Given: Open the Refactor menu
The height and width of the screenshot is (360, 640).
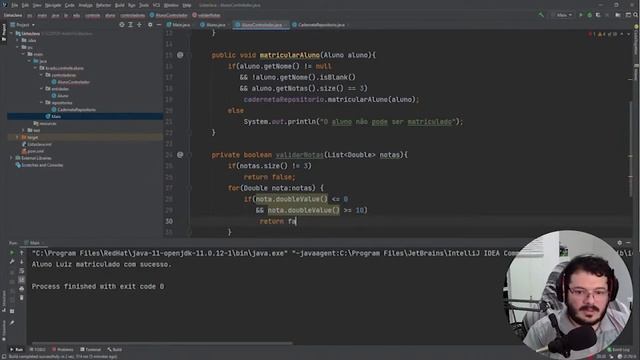Looking at the screenshot, I should tap(103, 5).
